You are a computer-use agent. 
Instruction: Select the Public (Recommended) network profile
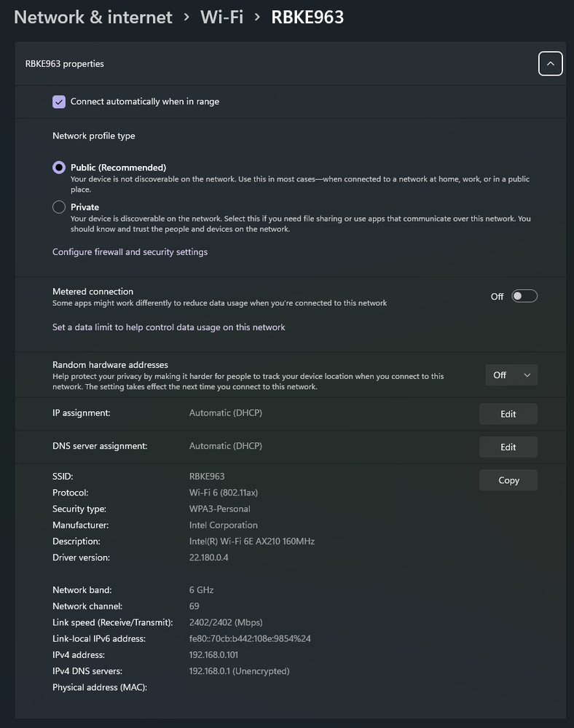coord(59,168)
